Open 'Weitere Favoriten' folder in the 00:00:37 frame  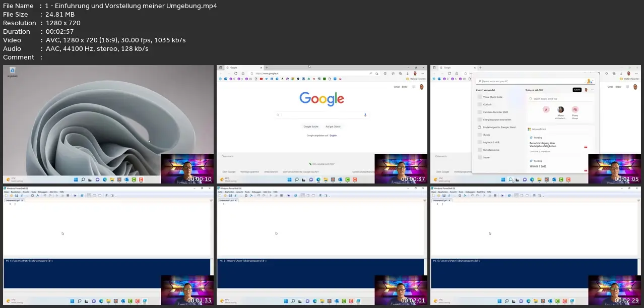pos(416,79)
